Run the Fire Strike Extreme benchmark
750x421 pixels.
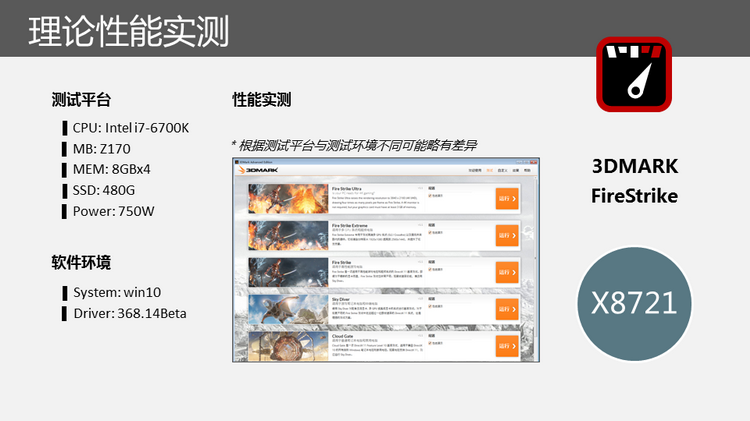pos(506,235)
